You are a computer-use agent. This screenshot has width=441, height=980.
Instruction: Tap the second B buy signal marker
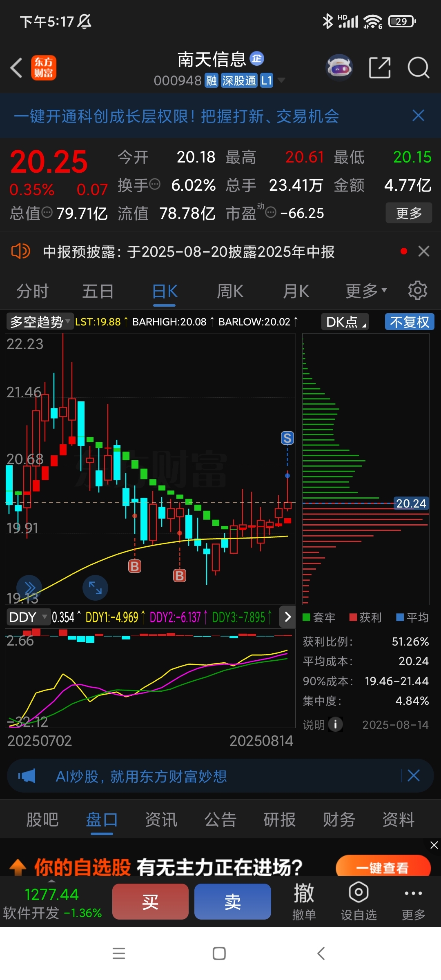180,575
